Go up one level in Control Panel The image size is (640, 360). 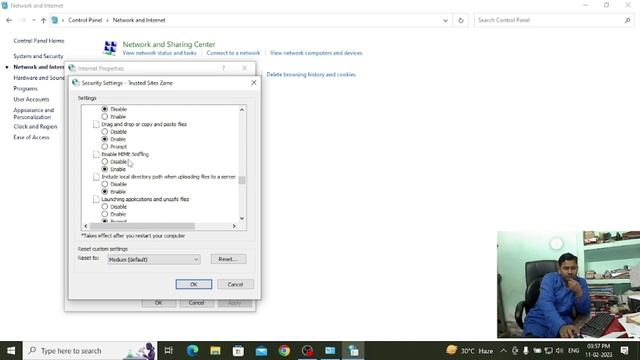[43, 20]
